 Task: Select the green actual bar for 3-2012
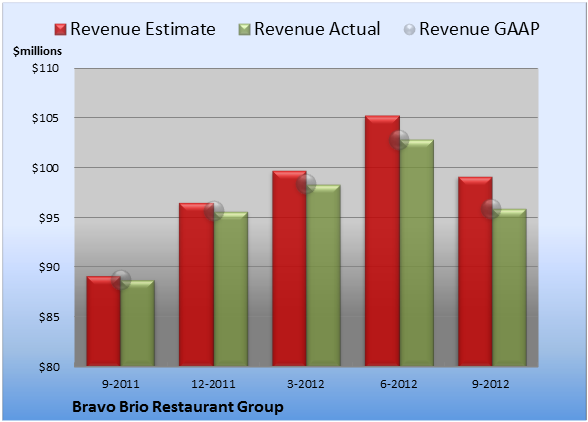coord(323,275)
